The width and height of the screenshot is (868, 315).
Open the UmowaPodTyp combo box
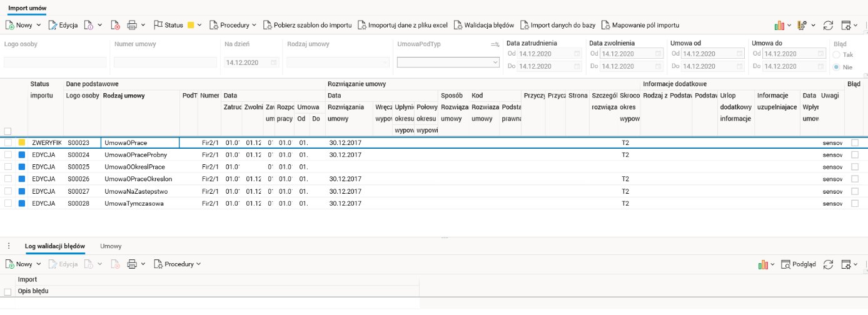[x=448, y=62]
